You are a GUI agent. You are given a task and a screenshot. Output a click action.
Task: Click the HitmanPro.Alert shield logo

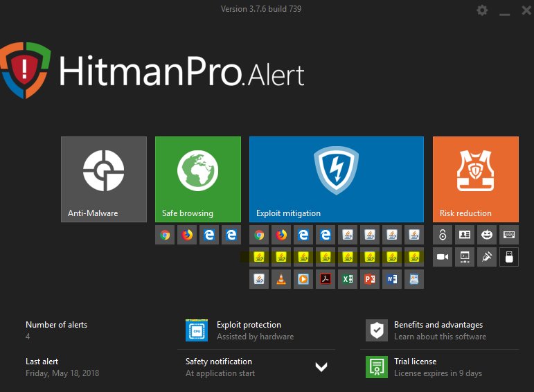[26, 70]
